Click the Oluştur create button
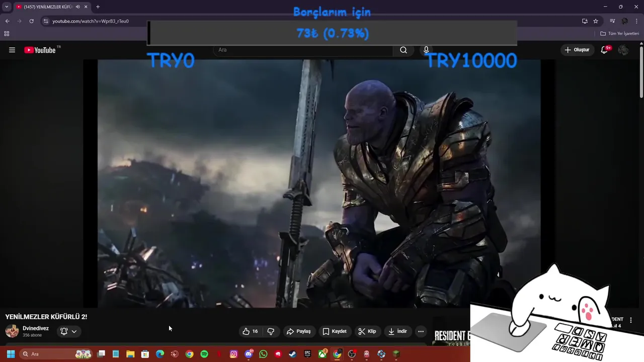The width and height of the screenshot is (644, 362). pyautogui.click(x=577, y=50)
